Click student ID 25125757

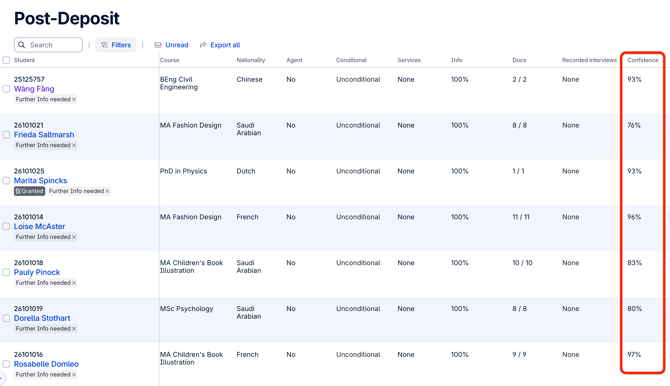click(29, 80)
